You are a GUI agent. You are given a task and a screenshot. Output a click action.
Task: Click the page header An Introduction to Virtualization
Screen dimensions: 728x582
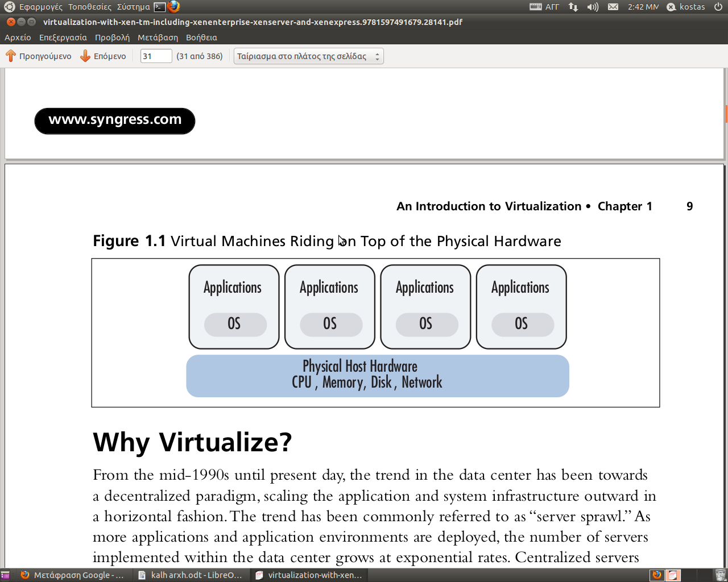[x=489, y=206]
